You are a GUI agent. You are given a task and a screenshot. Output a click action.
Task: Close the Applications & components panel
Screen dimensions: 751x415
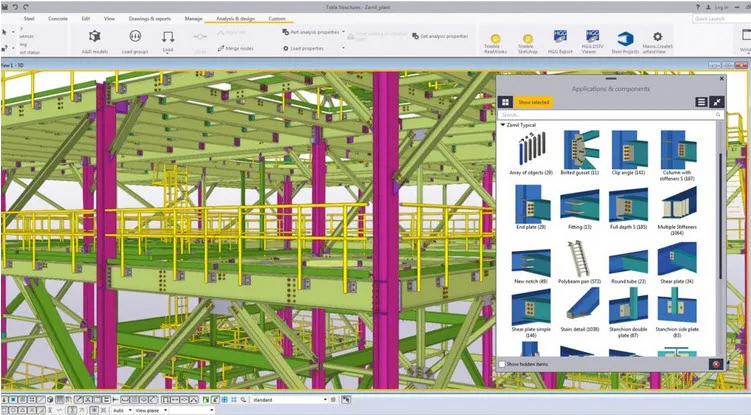tap(721, 79)
